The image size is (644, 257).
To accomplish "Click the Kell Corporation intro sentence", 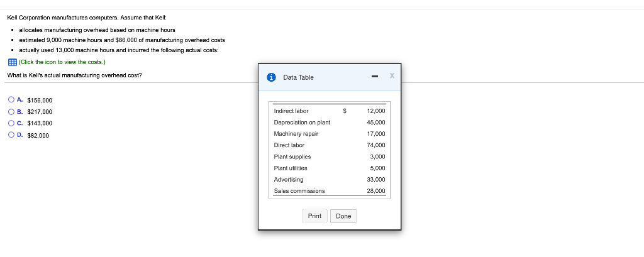I will (87, 18).
